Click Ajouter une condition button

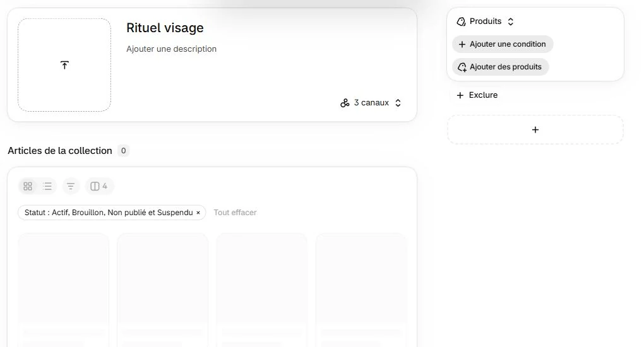pyautogui.click(x=503, y=44)
